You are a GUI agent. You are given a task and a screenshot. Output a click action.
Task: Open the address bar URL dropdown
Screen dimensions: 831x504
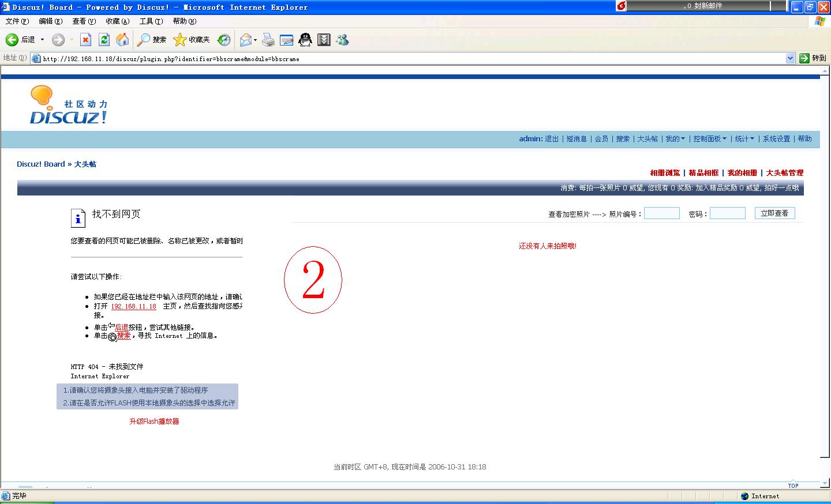791,58
